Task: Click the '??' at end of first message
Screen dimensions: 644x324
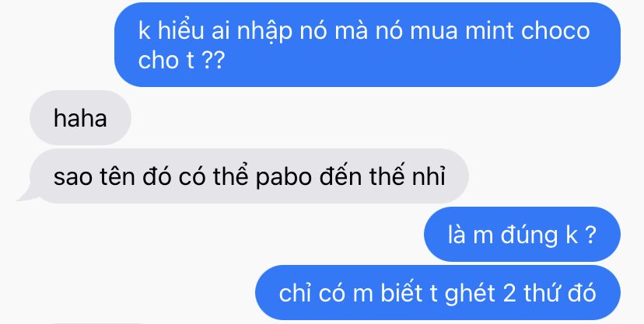Action: point(215,61)
